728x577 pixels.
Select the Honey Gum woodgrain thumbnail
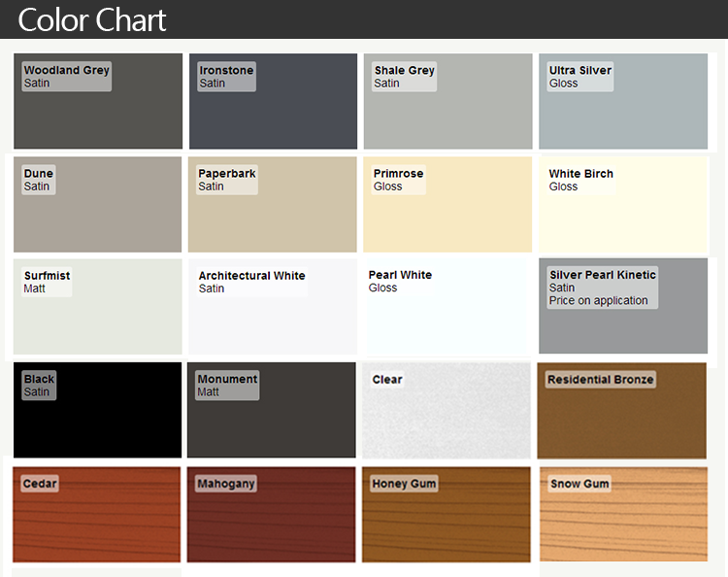[447, 515]
